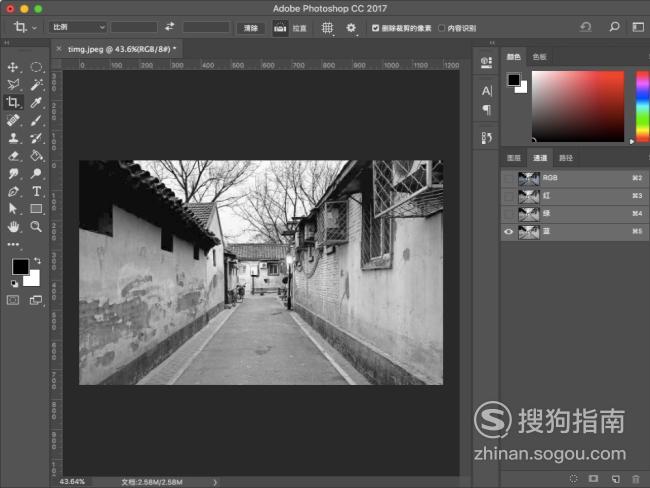The image size is (650, 488).
Task: Select the History Brush tool
Action: click(36, 138)
